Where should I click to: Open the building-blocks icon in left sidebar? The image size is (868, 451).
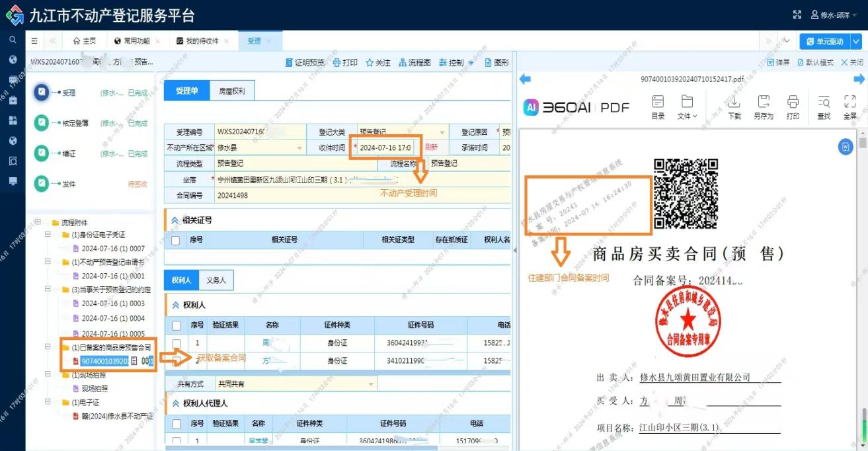[x=13, y=120]
